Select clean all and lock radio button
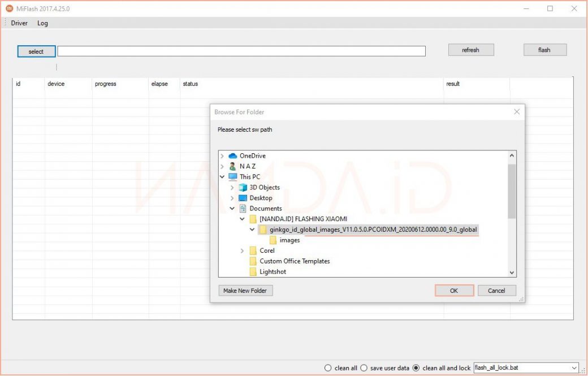Image resolution: width=588 pixels, height=376 pixels. (x=416, y=368)
